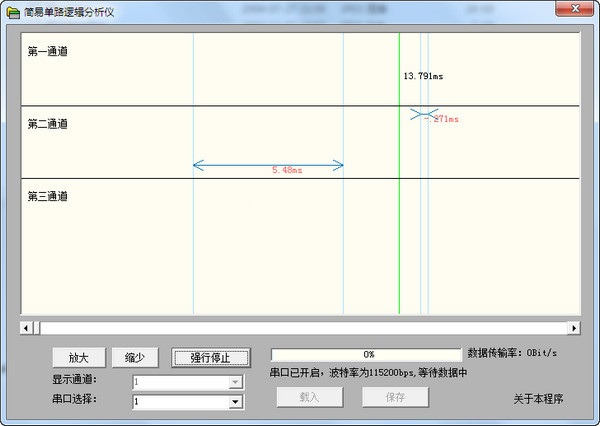Open the 关于本程序 about link
Image resolution: width=600 pixels, height=426 pixels.
coord(538,399)
